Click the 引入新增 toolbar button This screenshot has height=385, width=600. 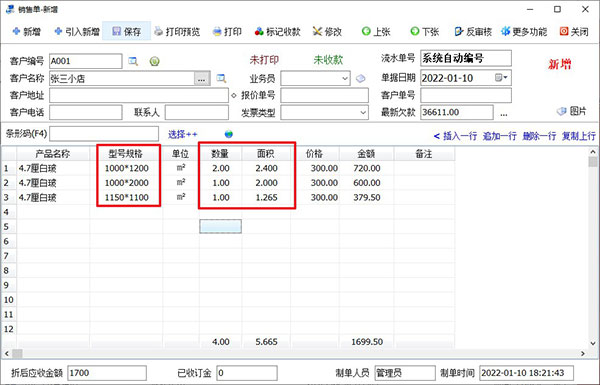pos(77,31)
